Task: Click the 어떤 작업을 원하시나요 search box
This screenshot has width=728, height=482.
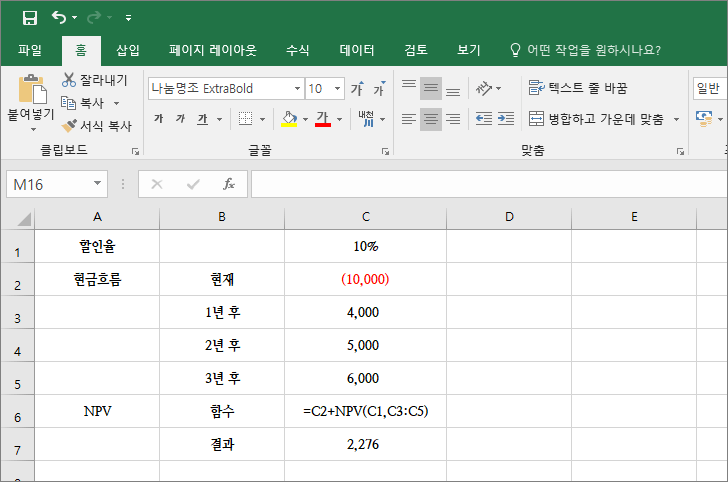Action: [x=585, y=50]
